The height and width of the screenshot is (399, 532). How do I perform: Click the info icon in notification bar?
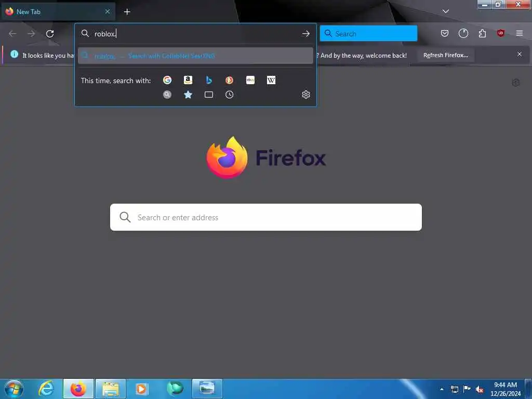coord(14,54)
